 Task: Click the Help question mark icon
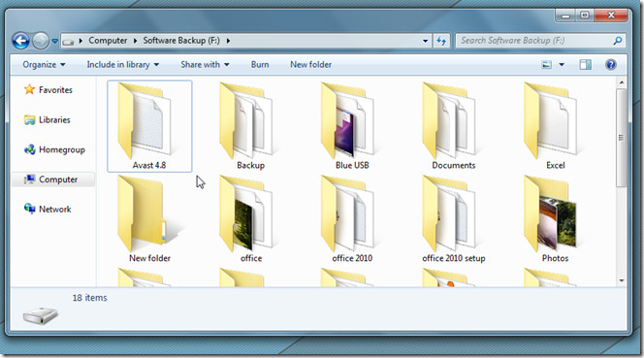pos(611,65)
